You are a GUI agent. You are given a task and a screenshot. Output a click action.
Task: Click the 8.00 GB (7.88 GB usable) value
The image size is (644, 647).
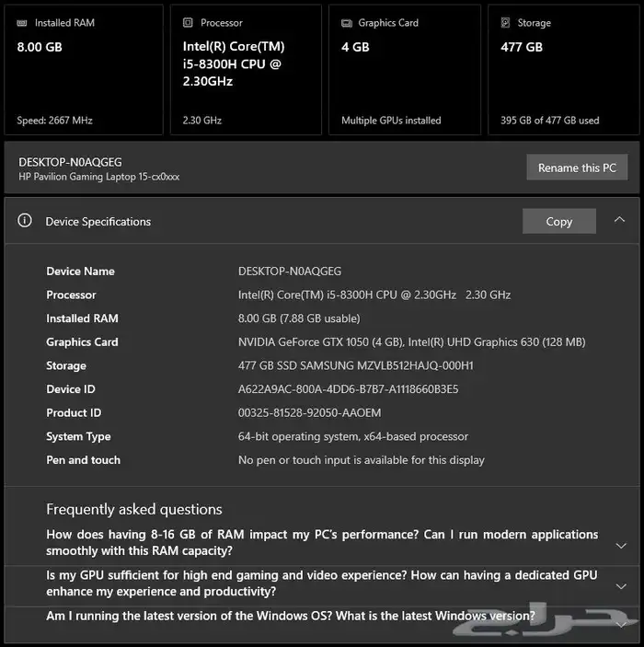[299, 318]
